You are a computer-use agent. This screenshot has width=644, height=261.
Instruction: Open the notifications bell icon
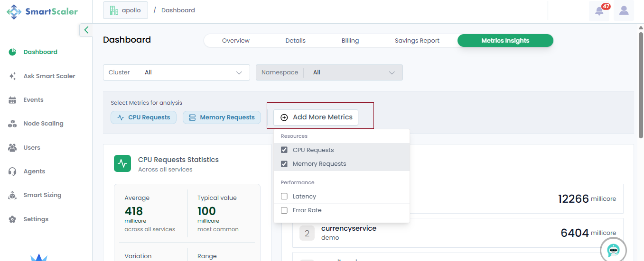(599, 11)
